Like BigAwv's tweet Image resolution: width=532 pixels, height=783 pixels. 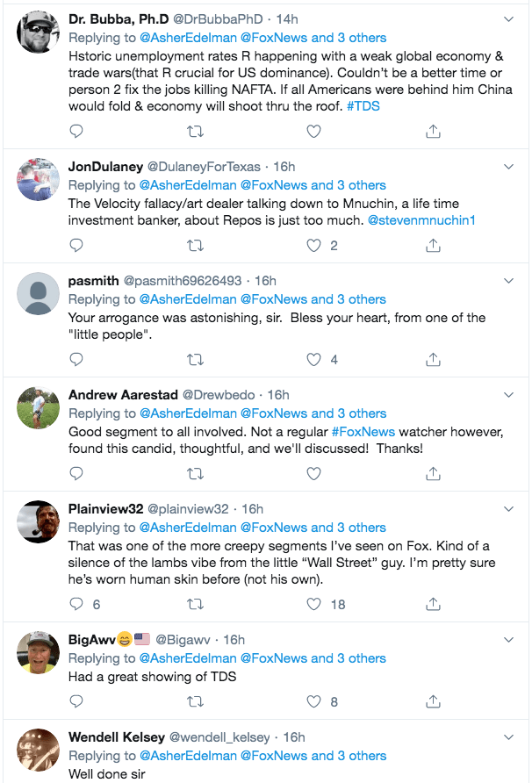[313, 700]
